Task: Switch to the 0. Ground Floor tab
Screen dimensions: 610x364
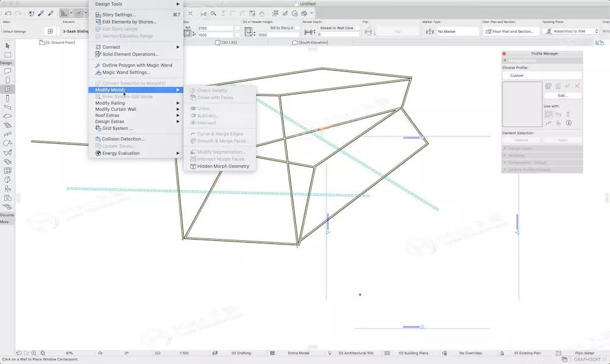Action: point(57,43)
